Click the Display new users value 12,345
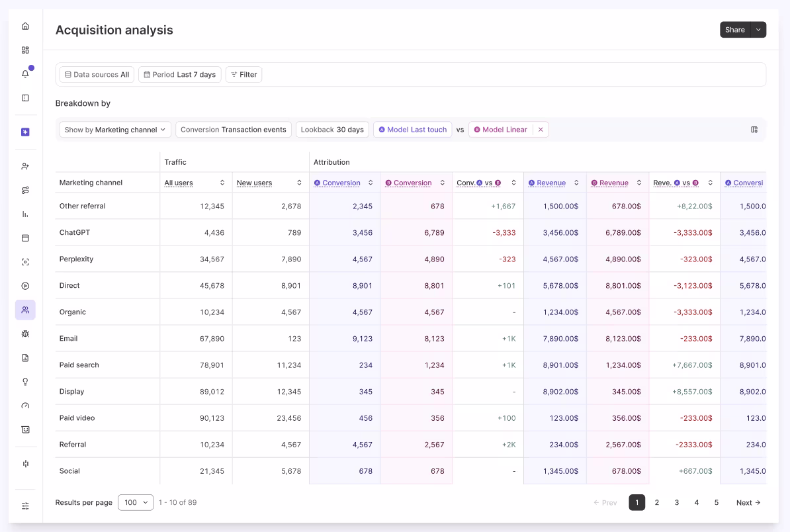The image size is (790, 532). coord(289,392)
